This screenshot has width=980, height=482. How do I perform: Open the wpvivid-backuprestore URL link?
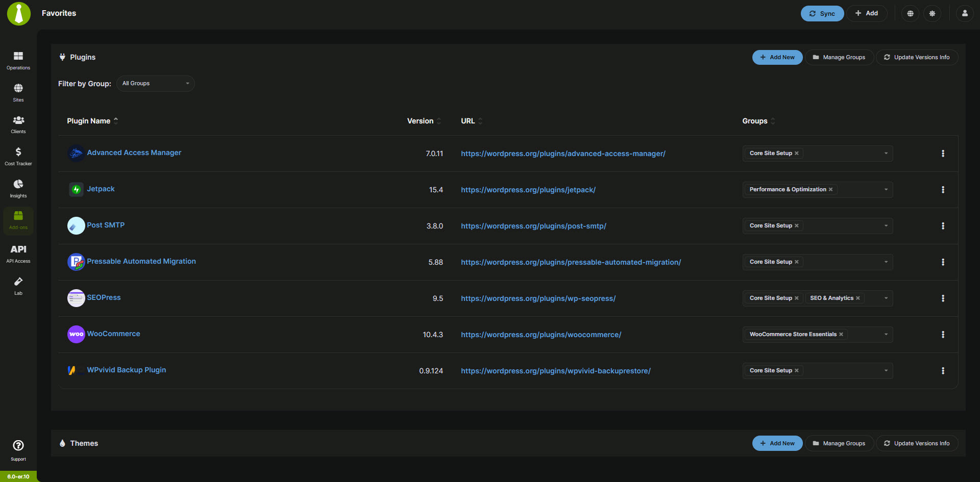pyautogui.click(x=556, y=371)
